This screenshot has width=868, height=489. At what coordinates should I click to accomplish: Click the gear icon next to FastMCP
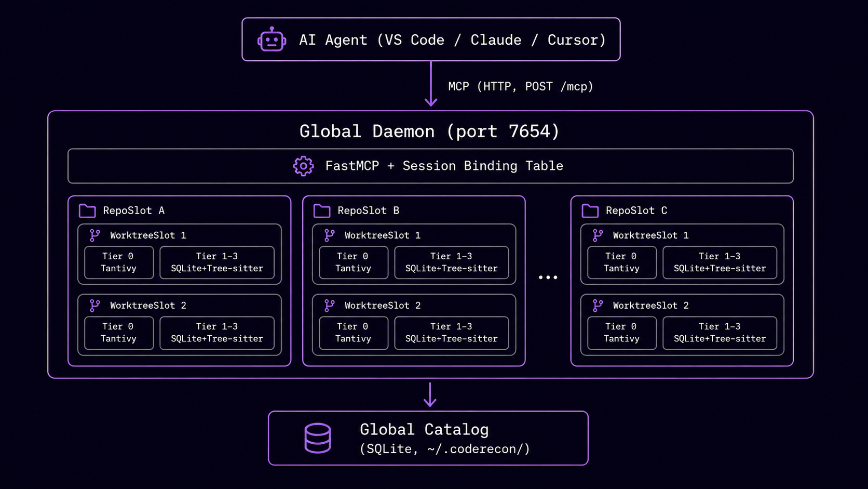click(303, 166)
